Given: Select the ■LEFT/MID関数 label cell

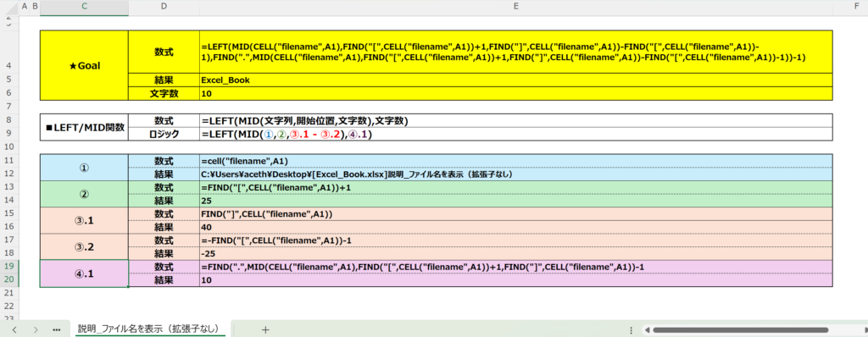Looking at the screenshot, I should click(84, 128).
